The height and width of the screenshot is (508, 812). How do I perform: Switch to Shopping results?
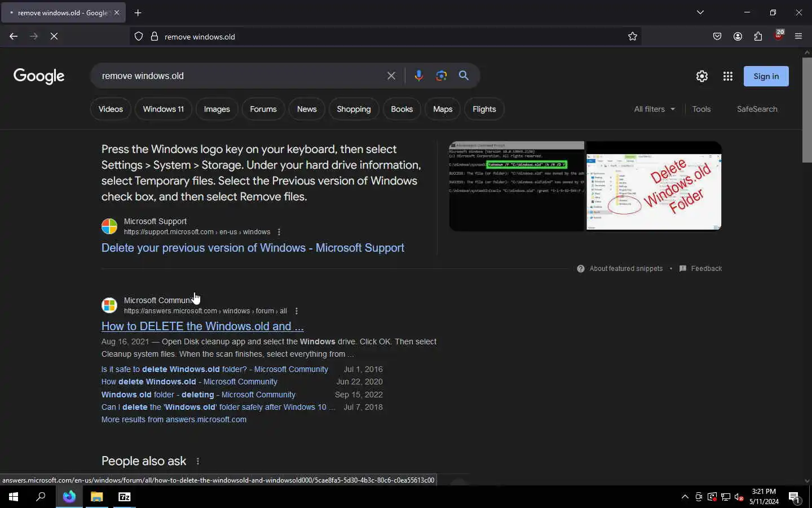[x=354, y=109]
